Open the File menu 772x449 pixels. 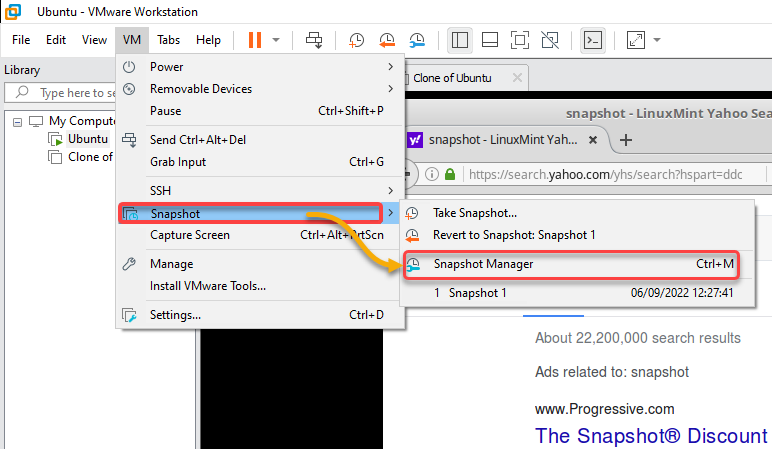pos(21,40)
